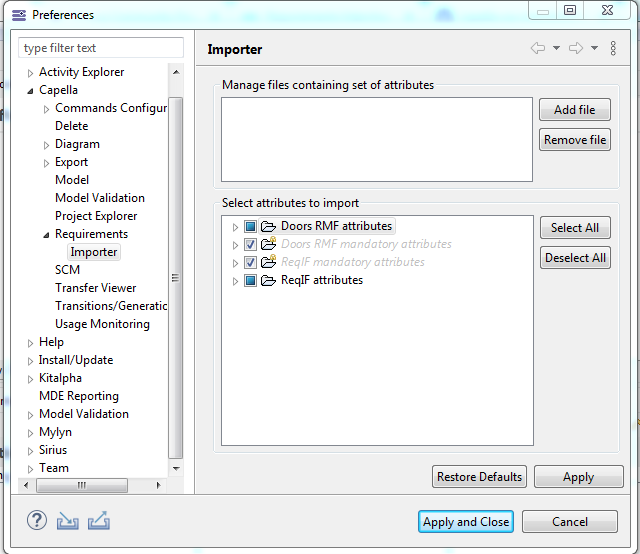Screen dimensions: 640x554
Task: Click the tree vertical scrollbar down arrow
Action: pos(176,469)
